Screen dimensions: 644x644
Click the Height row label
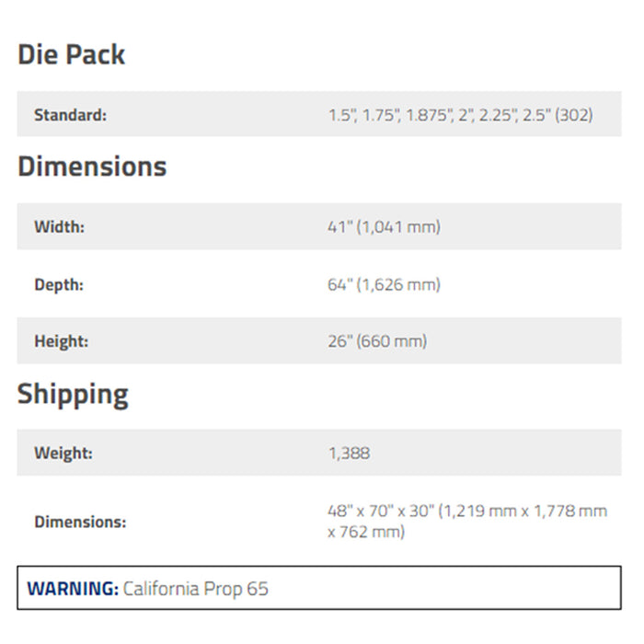[62, 341]
